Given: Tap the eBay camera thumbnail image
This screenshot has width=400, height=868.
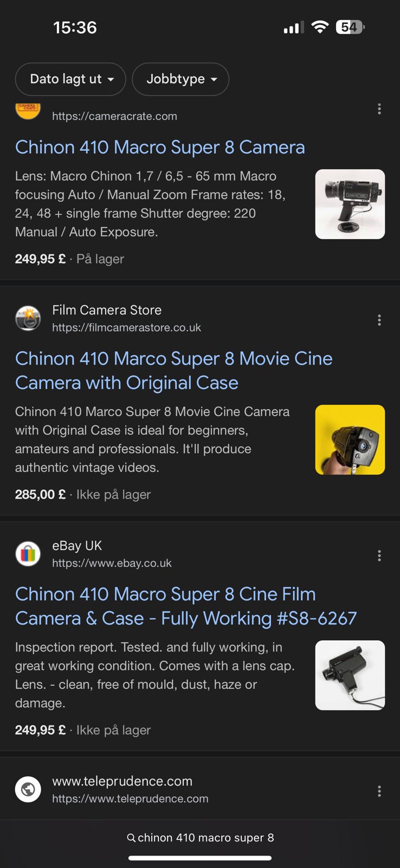Looking at the screenshot, I should click(x=350, y=675).
